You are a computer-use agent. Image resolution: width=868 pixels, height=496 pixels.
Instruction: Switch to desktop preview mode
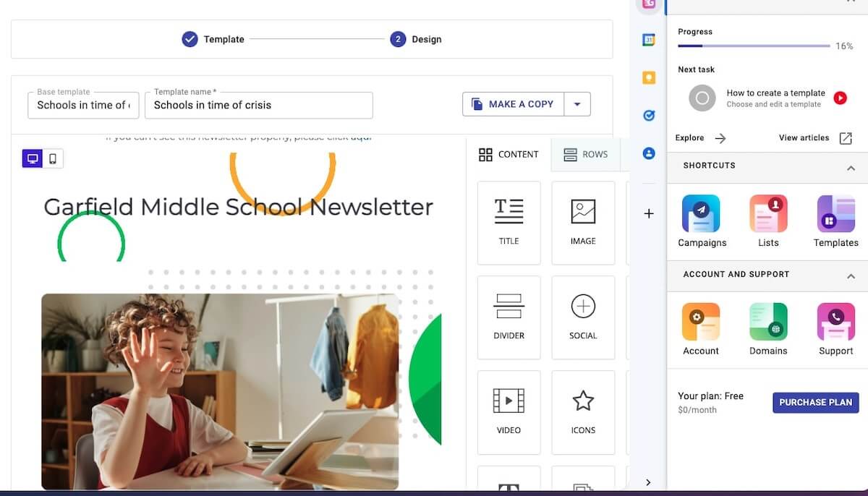[33, 158]
